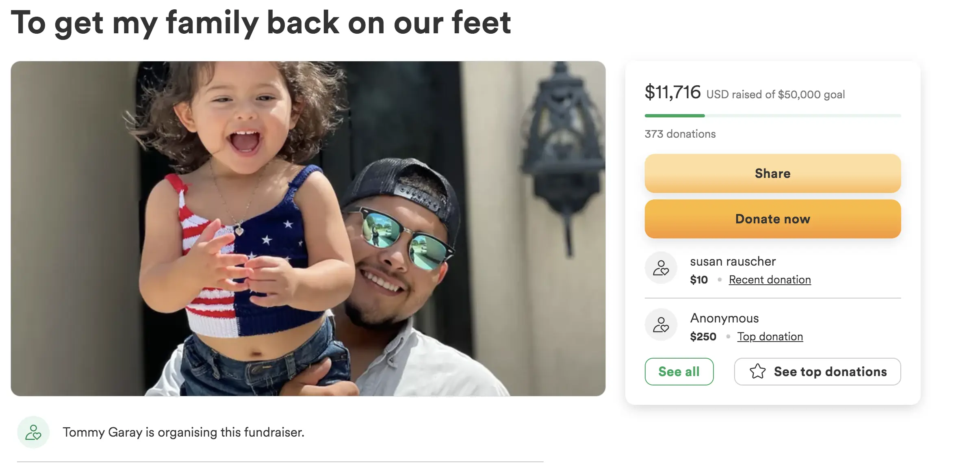Open the Top donation link

click(770, 337)
